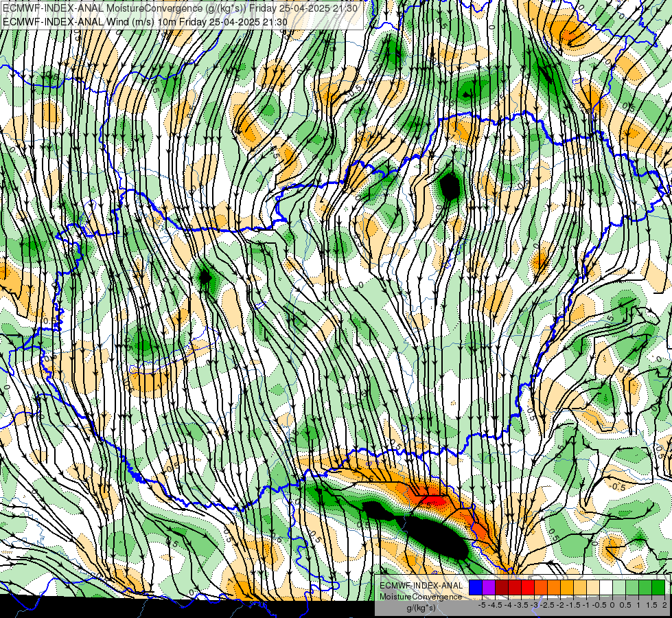Screen dimensions: 672x618
Task: Click the bright red swatch between -3.5 and -3
Action: [528, 588]
